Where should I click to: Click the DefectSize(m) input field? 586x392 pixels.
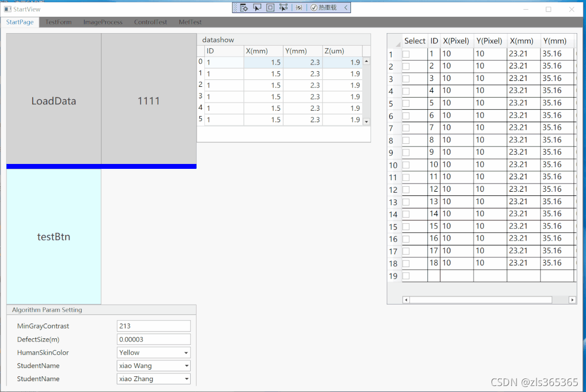[154, 339]
